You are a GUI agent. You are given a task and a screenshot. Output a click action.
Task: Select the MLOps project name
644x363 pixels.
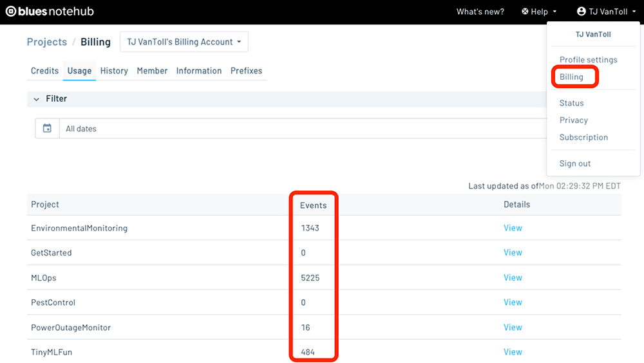point(44,278)
